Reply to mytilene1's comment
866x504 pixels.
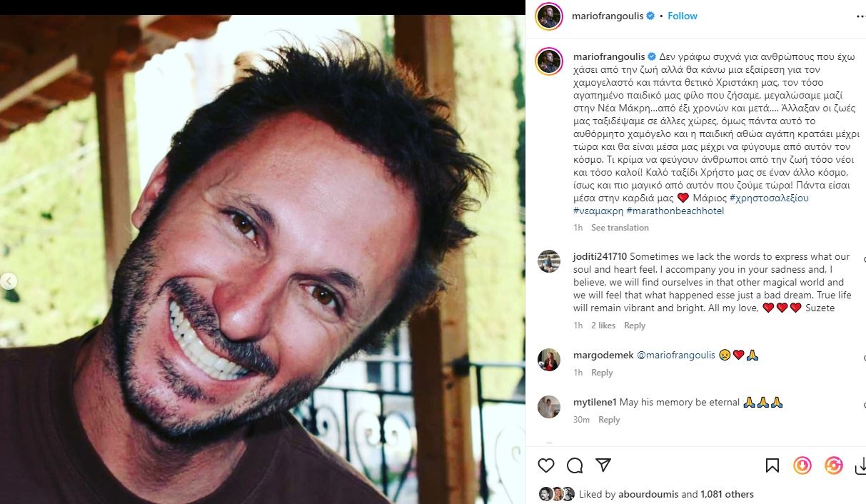point(609,420)
